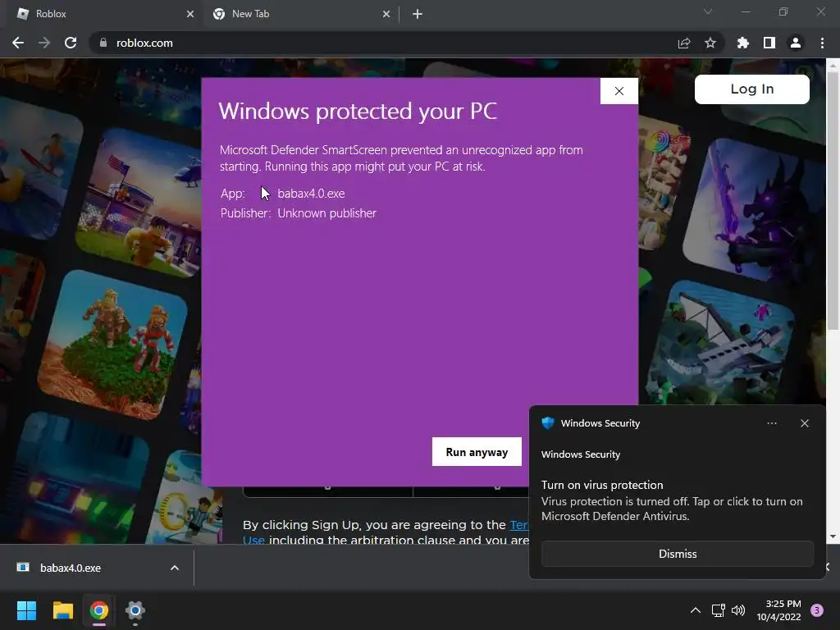840x630 pixels.
Task: Click the babax4.0.exe file icon in downloads
Action: coord(23,568)
